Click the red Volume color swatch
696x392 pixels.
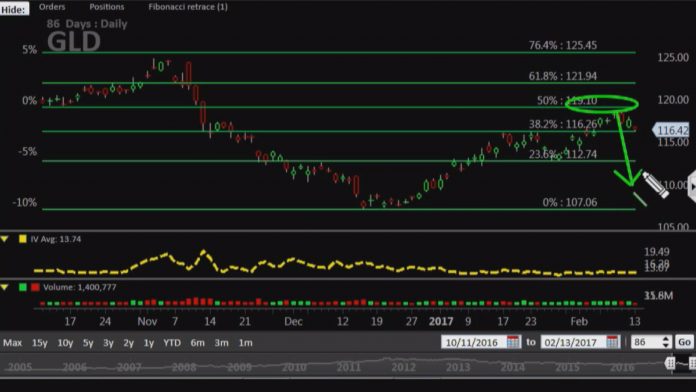[35, 287]
